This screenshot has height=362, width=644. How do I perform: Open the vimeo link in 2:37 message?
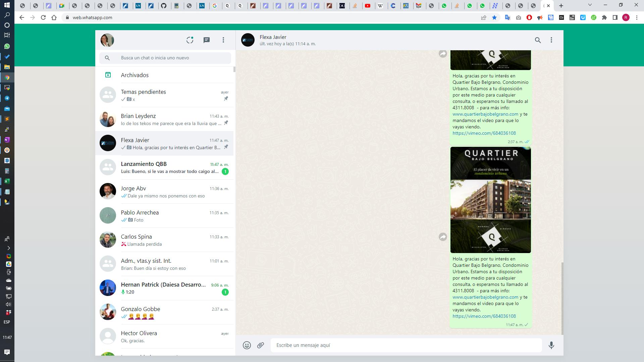pos(484,133)
